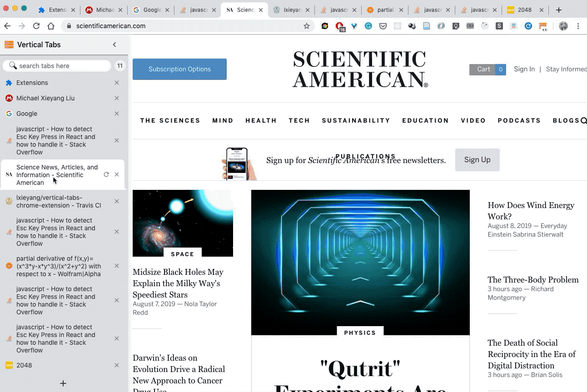Open the Grammarly green G extension
Viewport: 587px width, 392px height.
coord(368,26)
